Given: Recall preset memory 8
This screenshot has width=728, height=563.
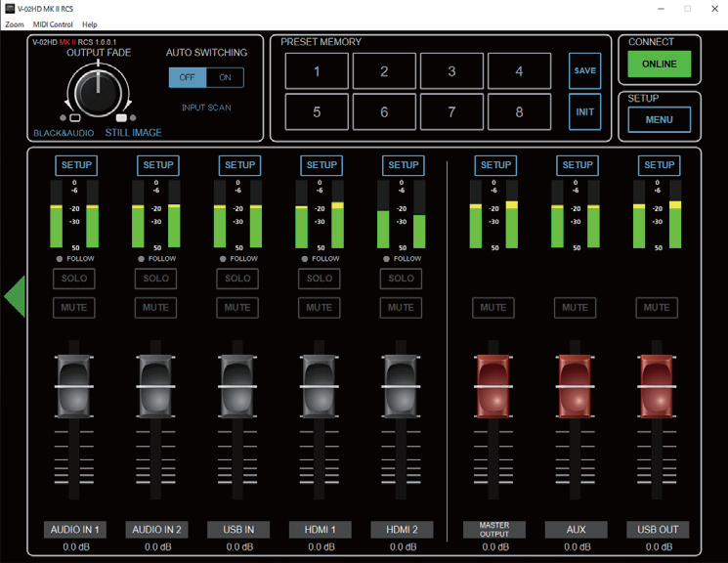Looking at the screenshot, I should pos(520,112).
